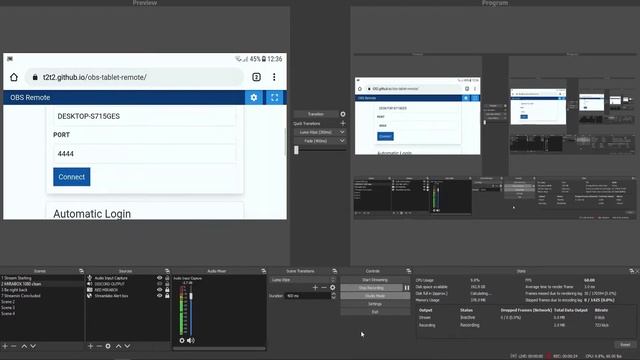This screenshot has width=640, height=360.
Task: Move selected scene up
Action: (x=24, y=346)
